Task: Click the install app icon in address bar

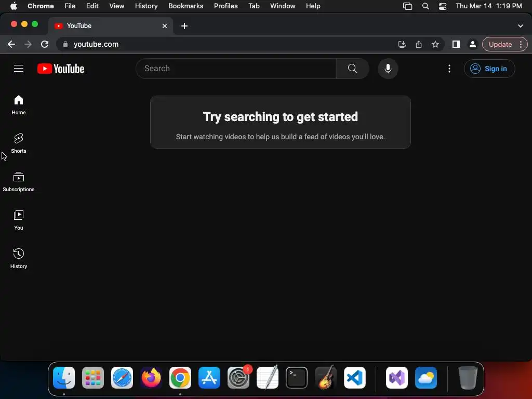Action: (402, 44)
